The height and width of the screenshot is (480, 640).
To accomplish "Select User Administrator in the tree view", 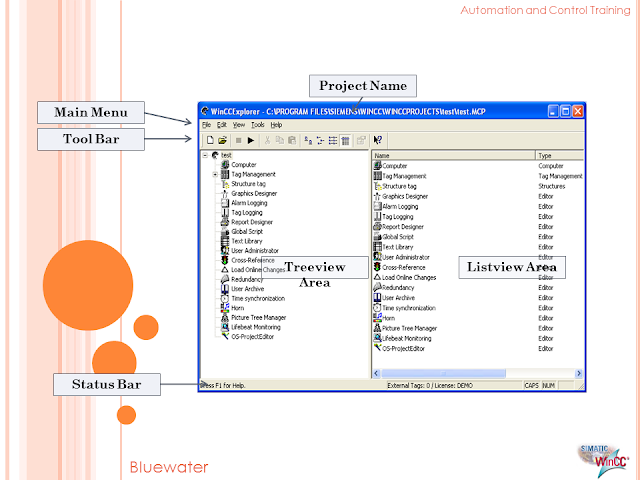I will pyautogui.click(x=255, y=251).
